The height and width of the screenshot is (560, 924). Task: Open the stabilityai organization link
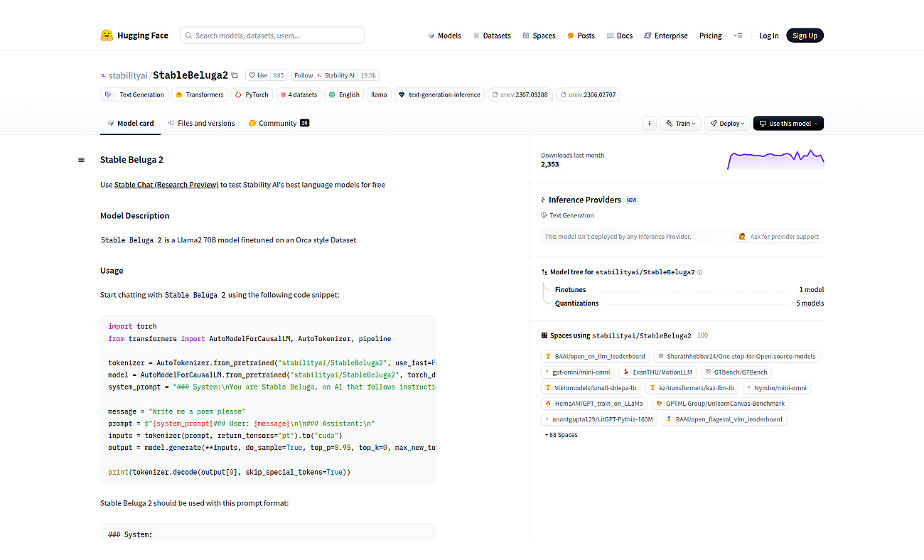pos(128,75)
